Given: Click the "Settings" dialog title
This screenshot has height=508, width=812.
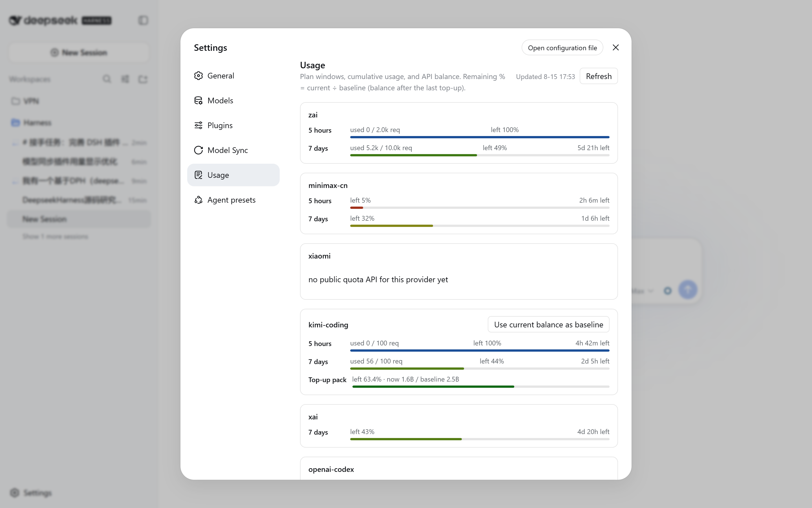Looking at the screenshot, I should 210,48.
